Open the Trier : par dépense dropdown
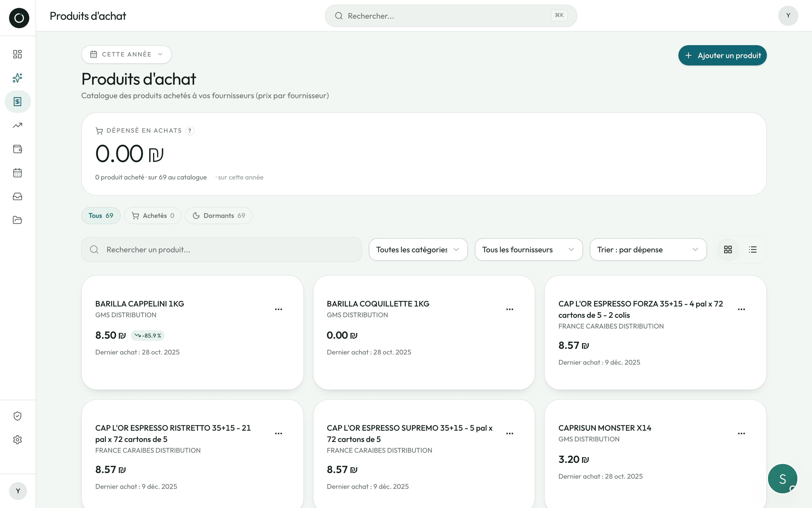Viewport: 812px width, 508px height. pos(648,250)
